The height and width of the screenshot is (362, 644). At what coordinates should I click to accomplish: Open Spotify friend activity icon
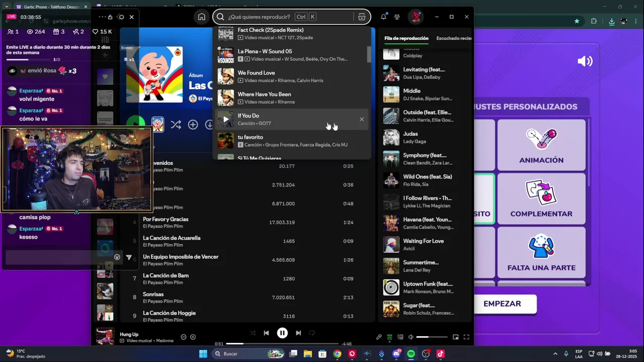(397, 17)
